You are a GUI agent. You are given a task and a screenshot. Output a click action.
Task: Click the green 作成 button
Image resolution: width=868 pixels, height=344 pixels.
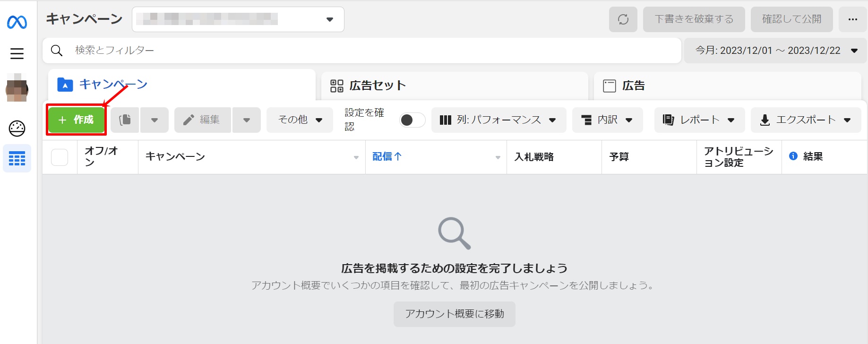(76, 120)
